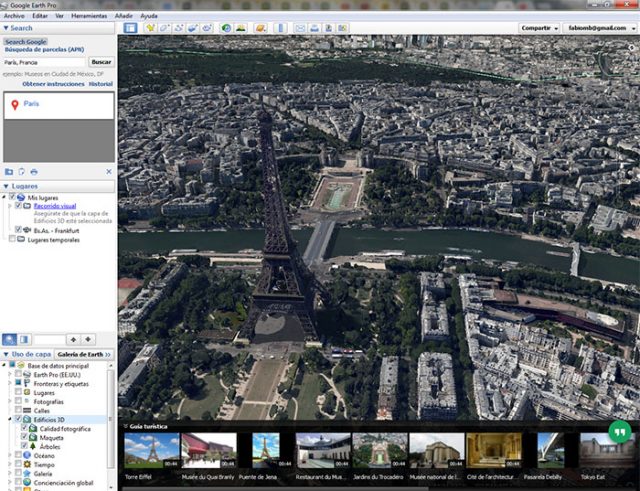Uncheck the Mis lugares checkbox

(x=12, y=197)
